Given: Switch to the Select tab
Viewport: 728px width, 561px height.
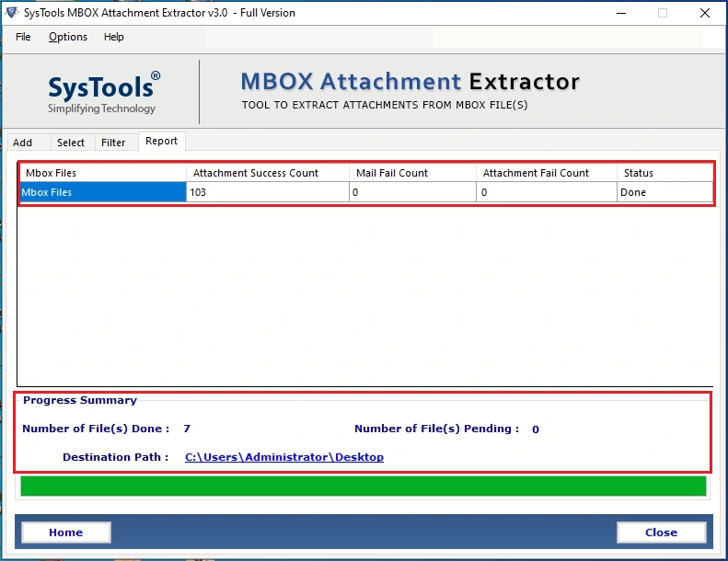Looking at the screenshot, I should point(71,143).
